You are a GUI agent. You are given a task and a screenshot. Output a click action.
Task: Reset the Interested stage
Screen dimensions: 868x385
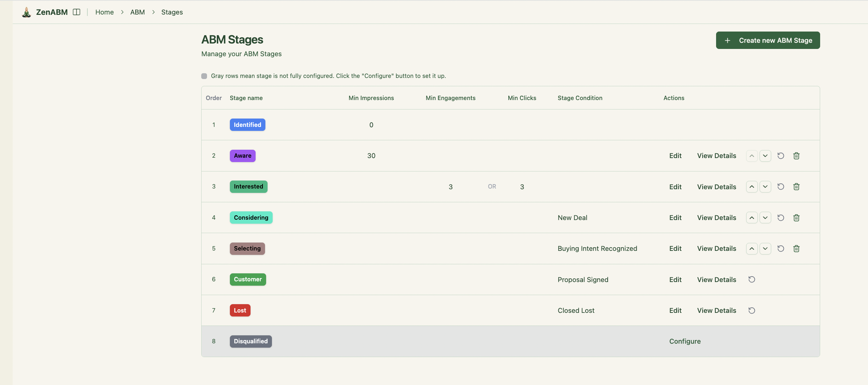pyautogui.click(x=781, y=187)
